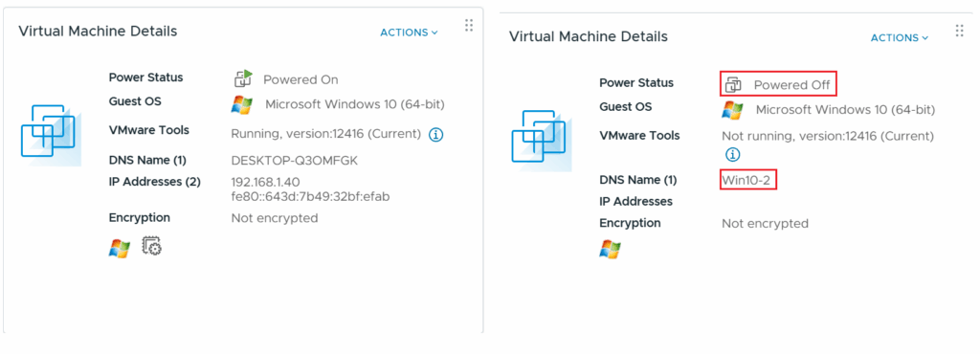980x354 pixels.
Task: Click the 192.168.1.40 IP address
Action: (266, 183)
